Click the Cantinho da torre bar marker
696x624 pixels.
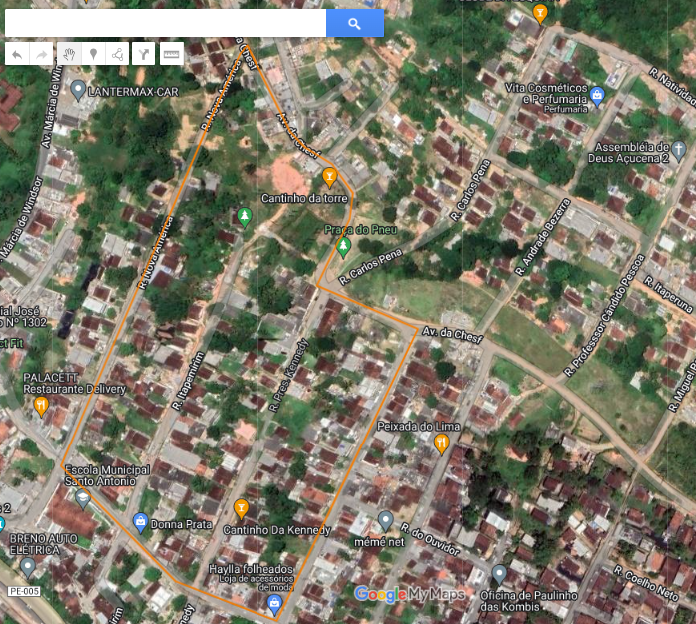329,177
